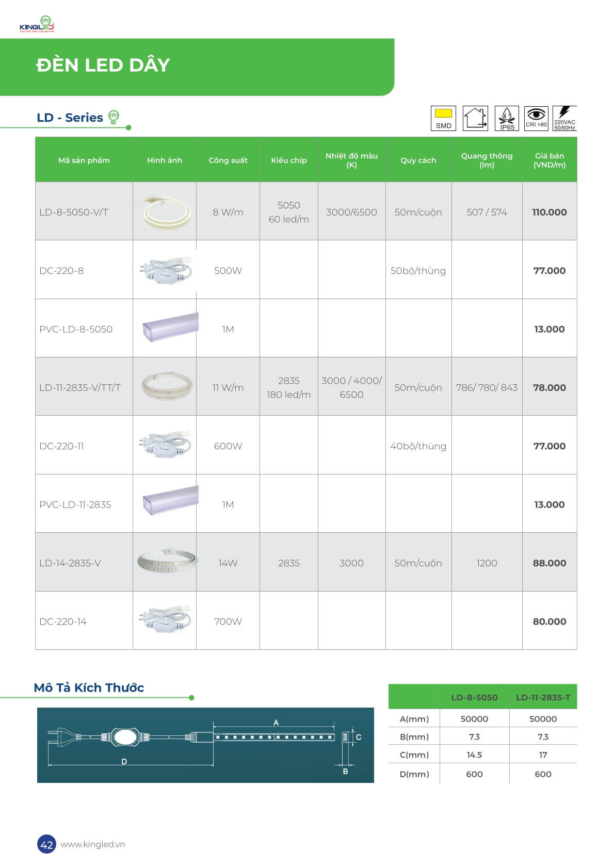The width and height of the screenshot is (614, 868).
Task: Click the LD-8-5050 dimension column header
Action: point(474,697)
